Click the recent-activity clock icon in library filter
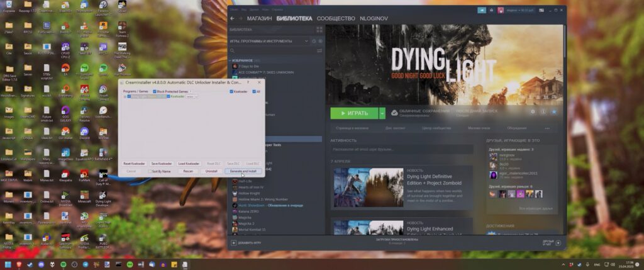Screen dimensions: 644x270 (x=314, y=41)
